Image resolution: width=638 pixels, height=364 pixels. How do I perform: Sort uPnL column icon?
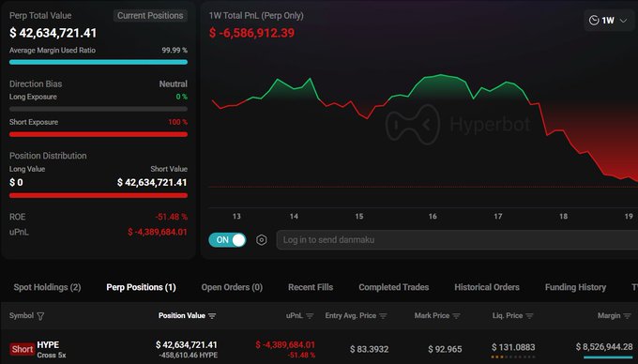310,316
